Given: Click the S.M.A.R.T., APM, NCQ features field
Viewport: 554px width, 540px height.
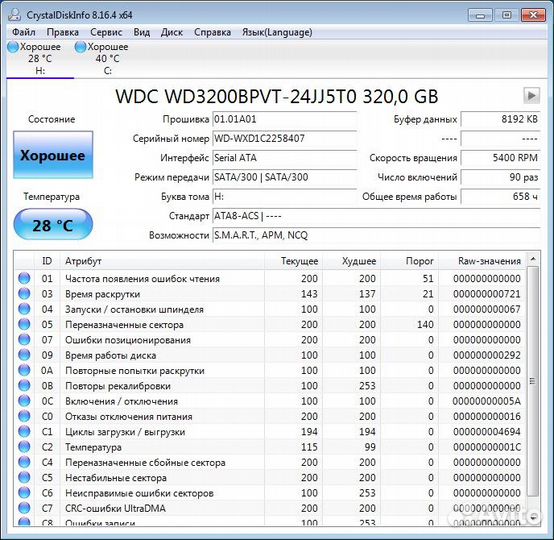Looking at the screenshot, I should pyautogui.click(x=377, y=235).
